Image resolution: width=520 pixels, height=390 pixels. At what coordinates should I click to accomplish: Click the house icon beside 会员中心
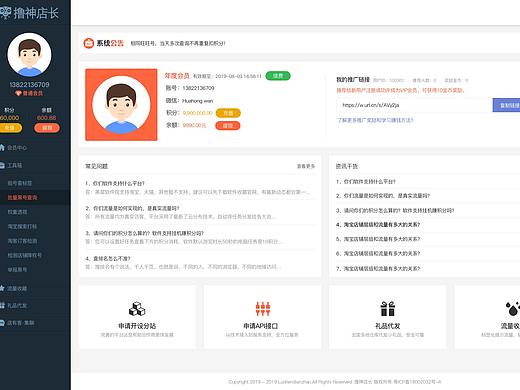(x=2, y=147)
